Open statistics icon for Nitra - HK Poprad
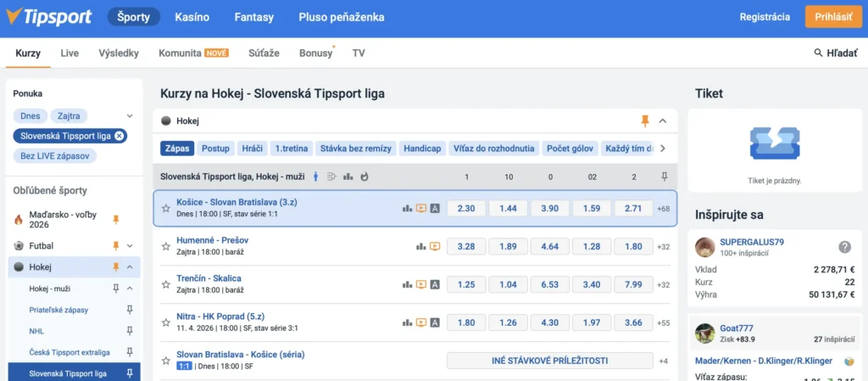Screen dimensions: 868x381 [408, 322]
